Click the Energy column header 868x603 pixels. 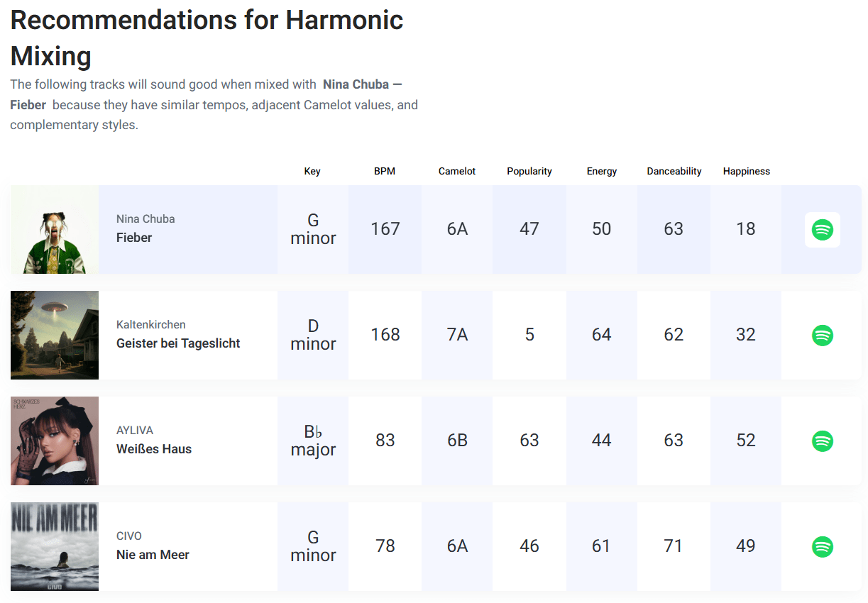point(601,171)
